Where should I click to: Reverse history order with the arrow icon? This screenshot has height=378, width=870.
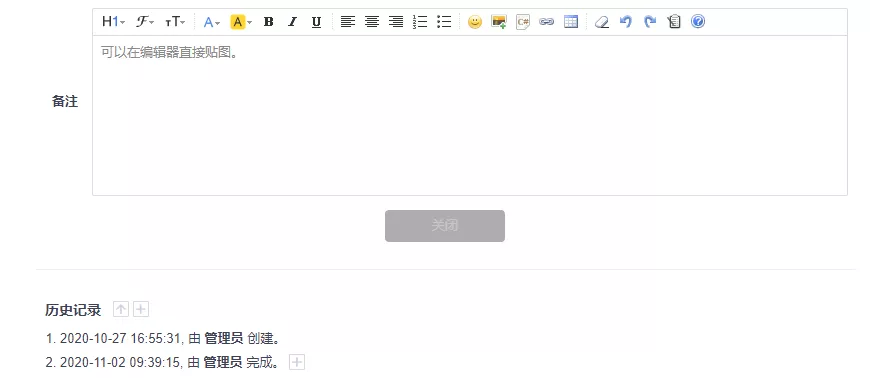tap(121, 309)
